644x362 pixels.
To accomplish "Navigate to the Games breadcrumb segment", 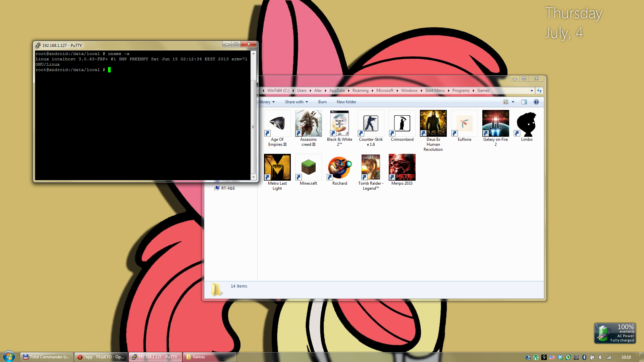I will coord(483,90).
